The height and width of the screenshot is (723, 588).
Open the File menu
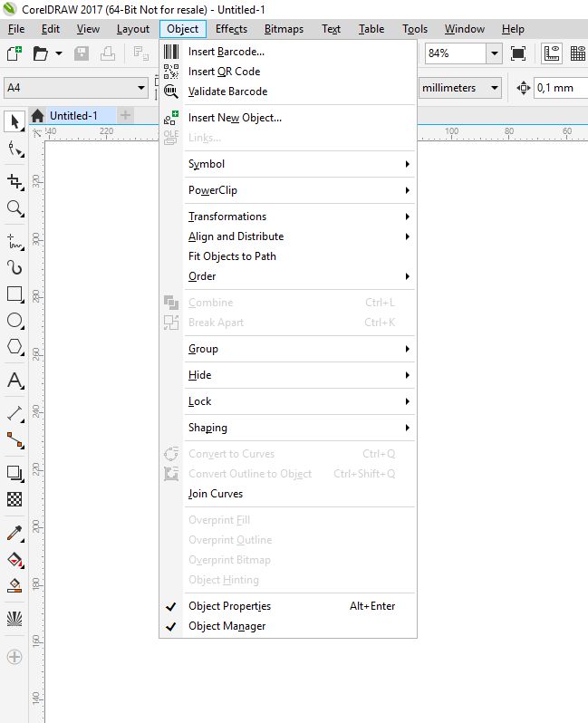[x=16, y=29]
